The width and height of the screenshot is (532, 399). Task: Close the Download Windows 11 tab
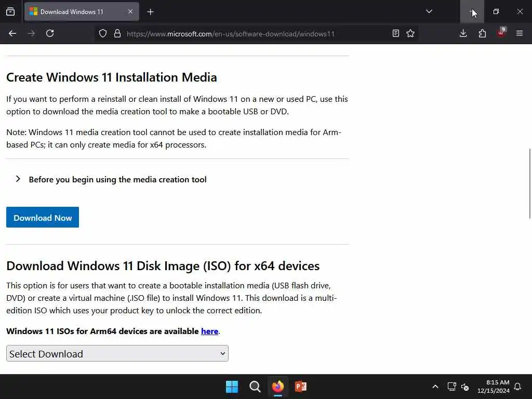pos(130,11)
